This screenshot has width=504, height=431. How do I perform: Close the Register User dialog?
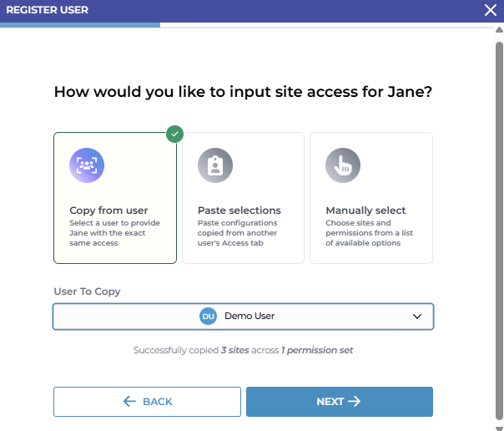[491, 10]
